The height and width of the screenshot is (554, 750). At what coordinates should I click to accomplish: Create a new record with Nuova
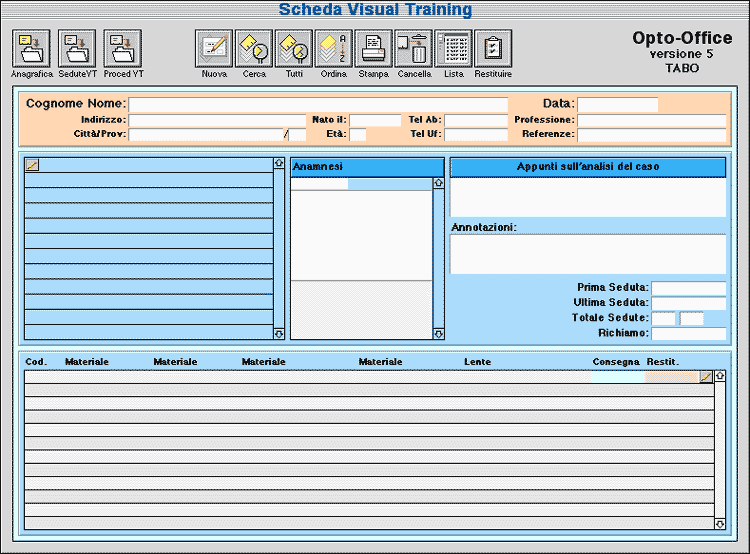tap(214, 48)
